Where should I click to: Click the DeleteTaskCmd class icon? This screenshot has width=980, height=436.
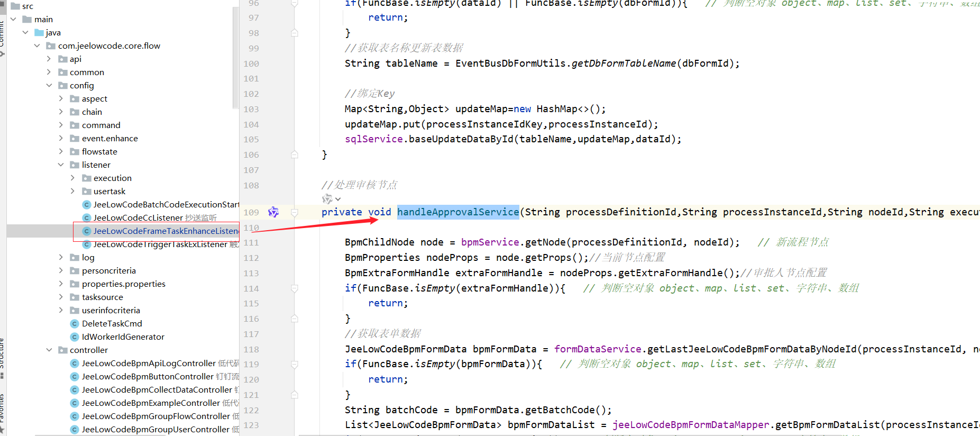(x=75, y=324)
